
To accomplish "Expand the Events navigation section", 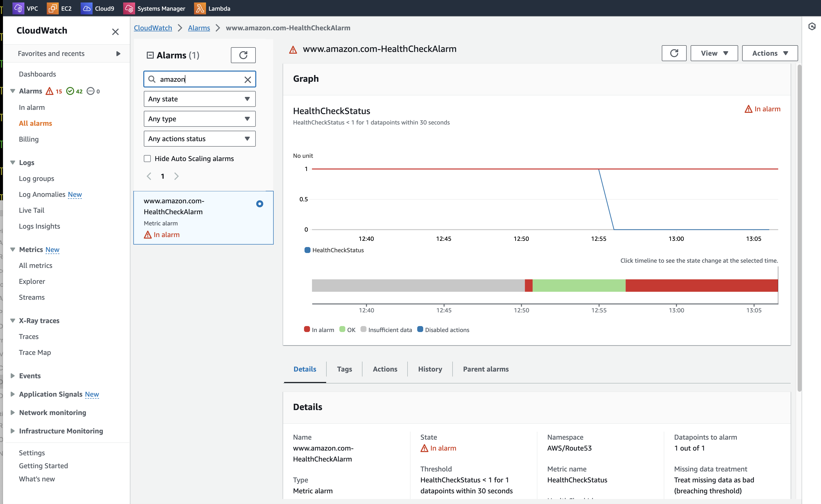I will click(13, 376).
